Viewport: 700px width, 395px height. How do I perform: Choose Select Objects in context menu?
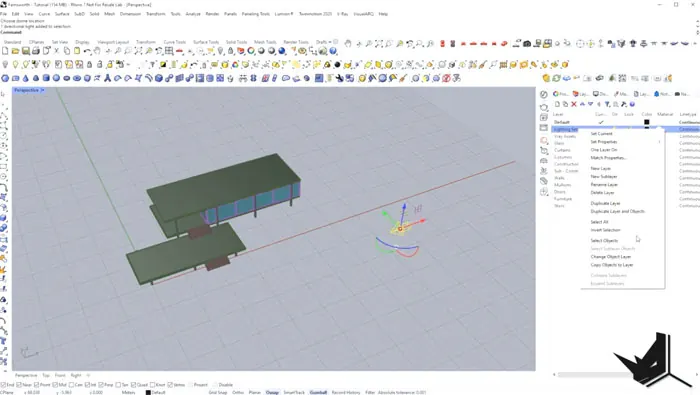(604, 241)
